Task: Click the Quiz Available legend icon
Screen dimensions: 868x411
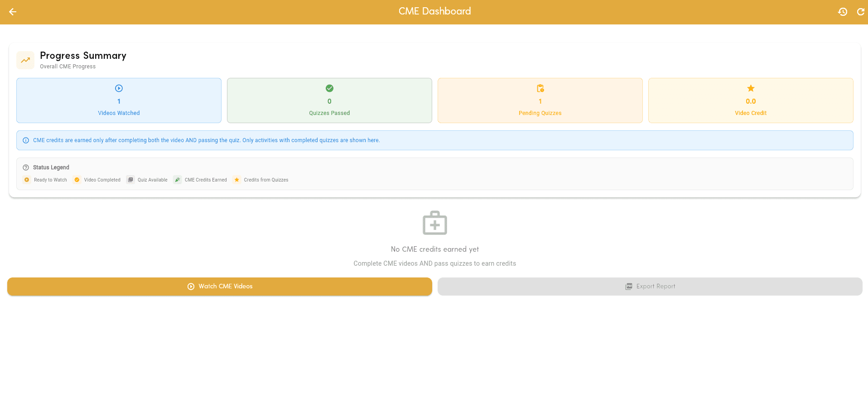Action: pyautogui.click(x=130, y=180)
